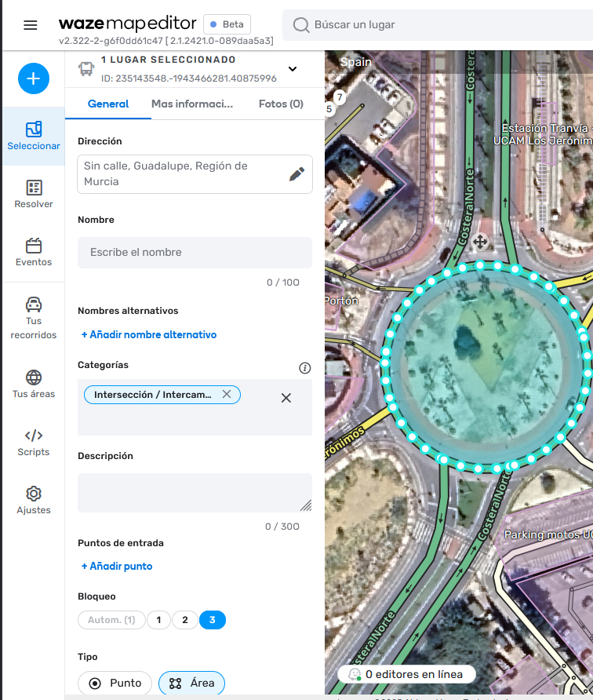Switch to the Fotos (0) tab
This screenshot has height=700, width=593.
281,104
